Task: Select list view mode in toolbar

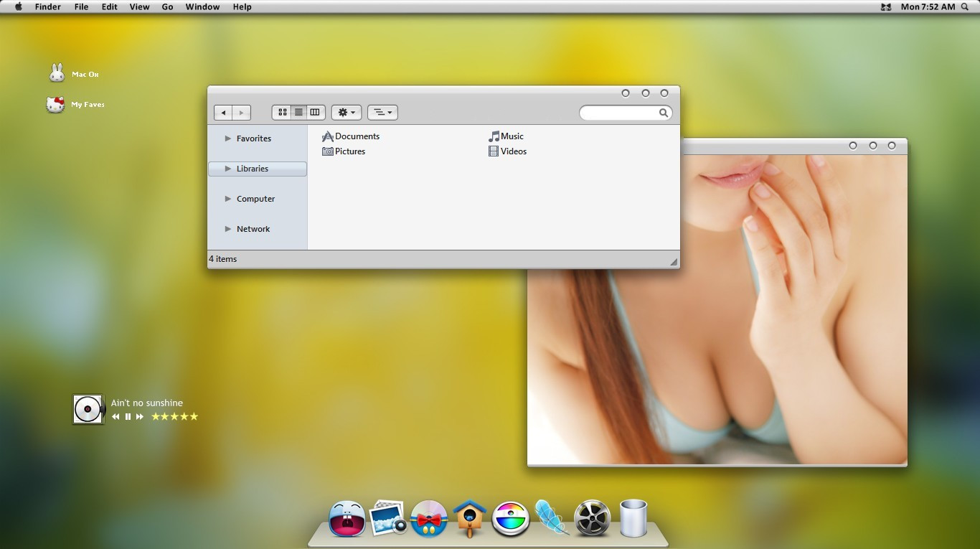Action: [298, 113]
